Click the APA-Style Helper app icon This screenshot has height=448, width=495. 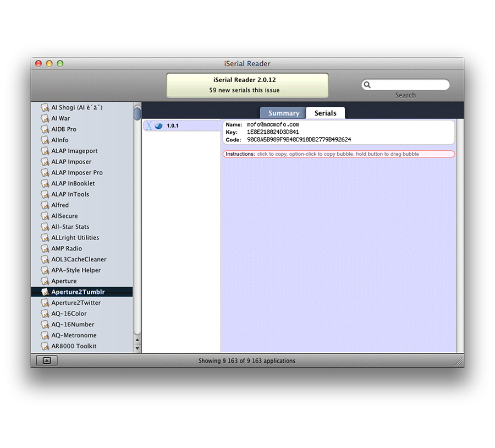(45, 270)
